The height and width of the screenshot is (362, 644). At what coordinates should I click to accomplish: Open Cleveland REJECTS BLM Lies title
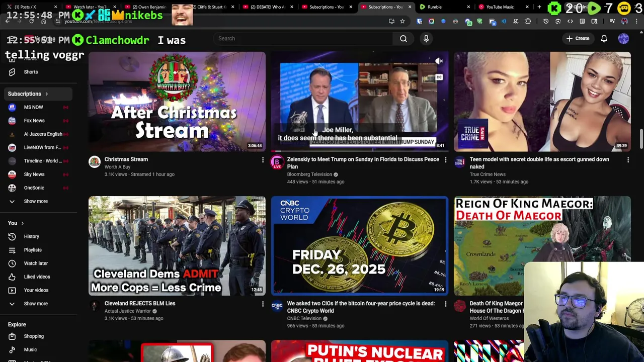(x=140, y=304)
